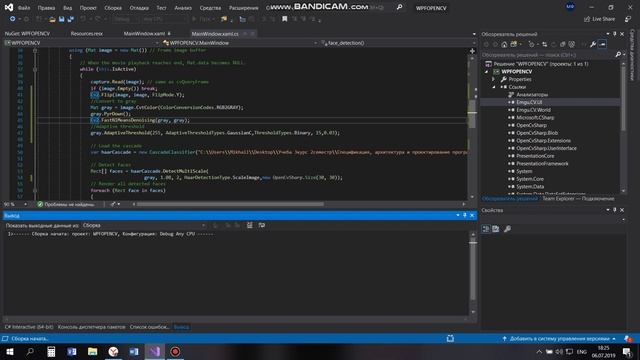Click the magnifier icon in Solution Explorer search
The image size is (640, 360).
click(x=618, y=55)
